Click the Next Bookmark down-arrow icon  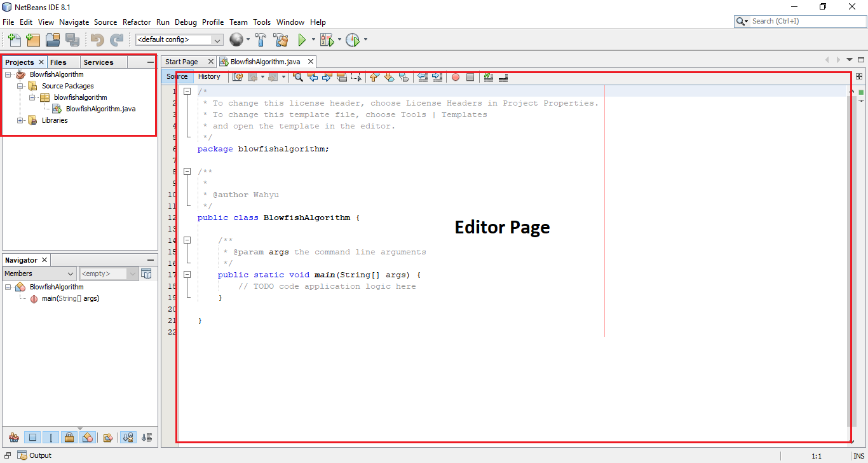point(389,77)
